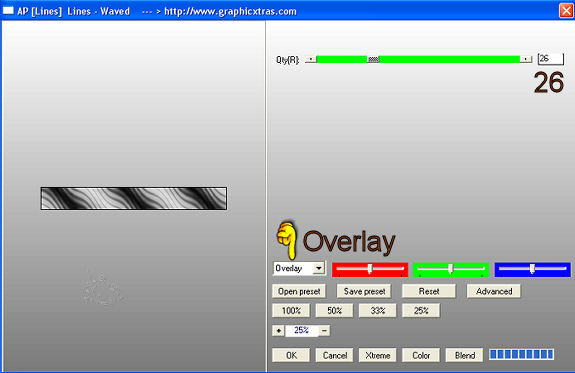This screenshot has width=575, height=373.
Task: Click the waved lines preview thumbnail
Action: [x=134, y=198]
